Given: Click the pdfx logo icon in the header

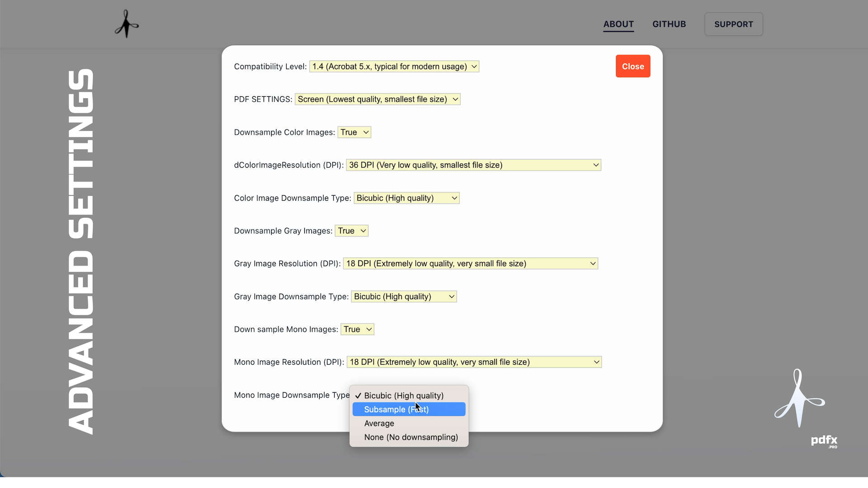Looking at the screenshot, I should point(127,24).
